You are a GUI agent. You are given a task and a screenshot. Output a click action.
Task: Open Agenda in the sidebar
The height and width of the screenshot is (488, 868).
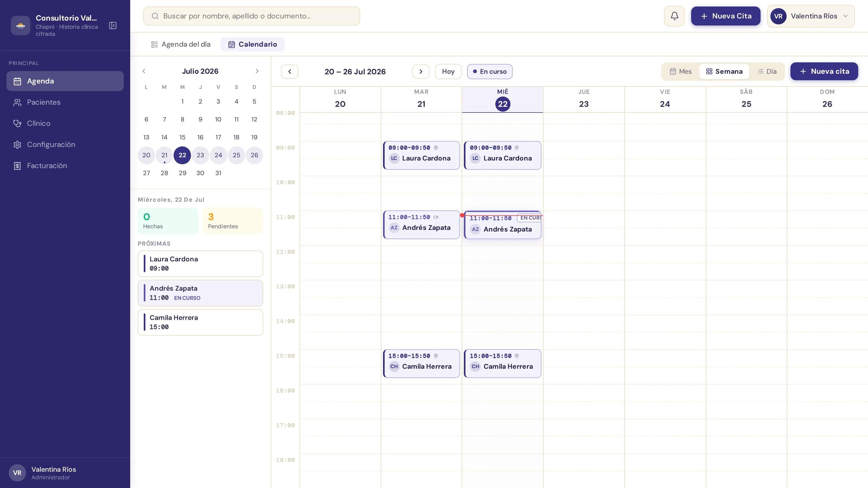coord(65,81)
